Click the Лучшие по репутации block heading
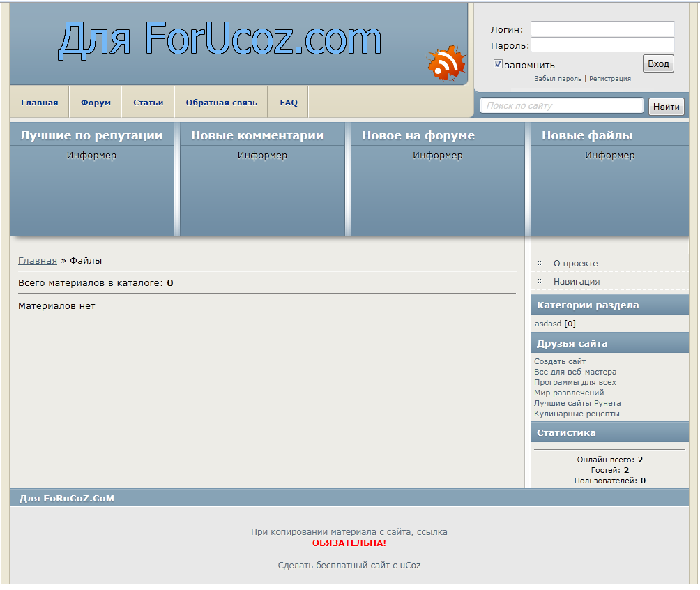This screenshot has height=590, width=700. click(x=91, y=135)
